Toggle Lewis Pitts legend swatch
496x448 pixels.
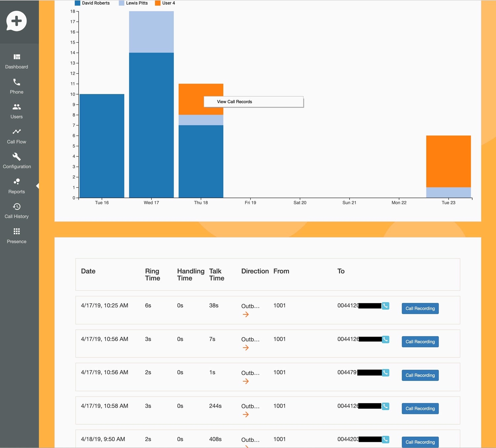122,3
